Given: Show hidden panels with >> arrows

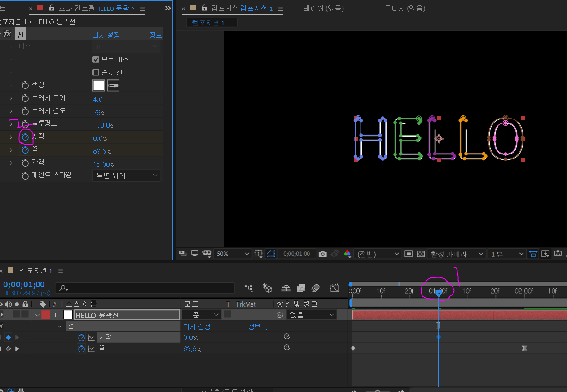Looking at the screenshot, I should (167, 8).
